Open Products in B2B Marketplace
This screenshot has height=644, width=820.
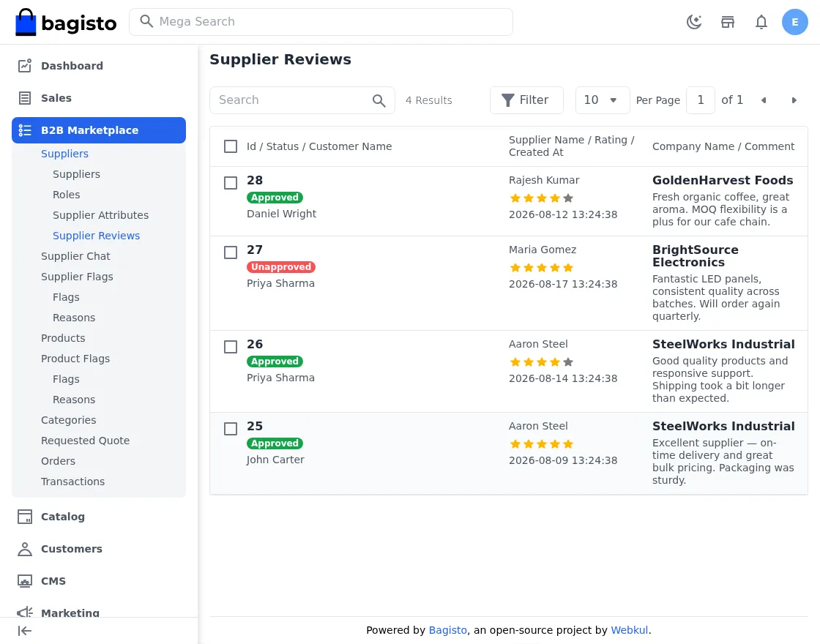tap(63, 338)
